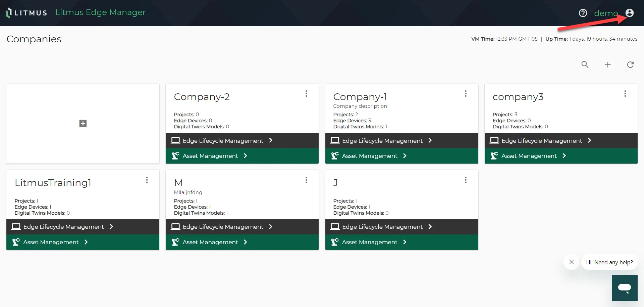Open Edge Lifecycle Management for company J
Image resolution: width=644 pixels, height=307 pixels.
(x=402, y=227)
